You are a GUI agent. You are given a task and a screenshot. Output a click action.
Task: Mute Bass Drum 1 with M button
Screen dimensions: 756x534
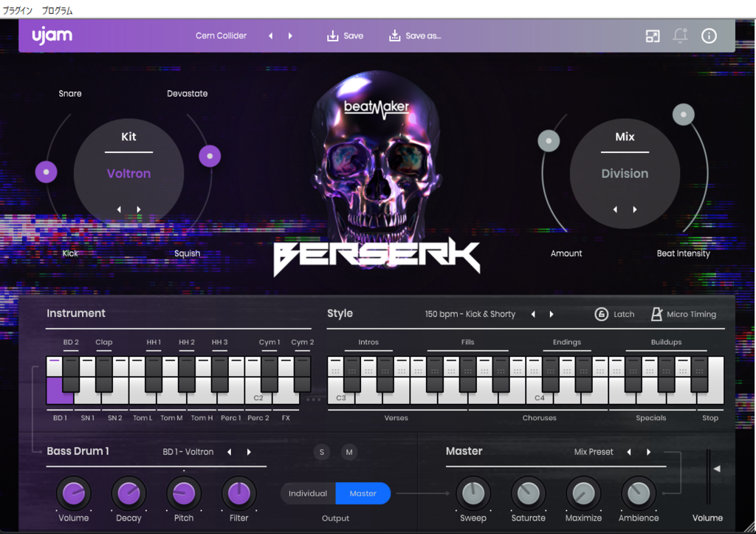coord(349,452)
